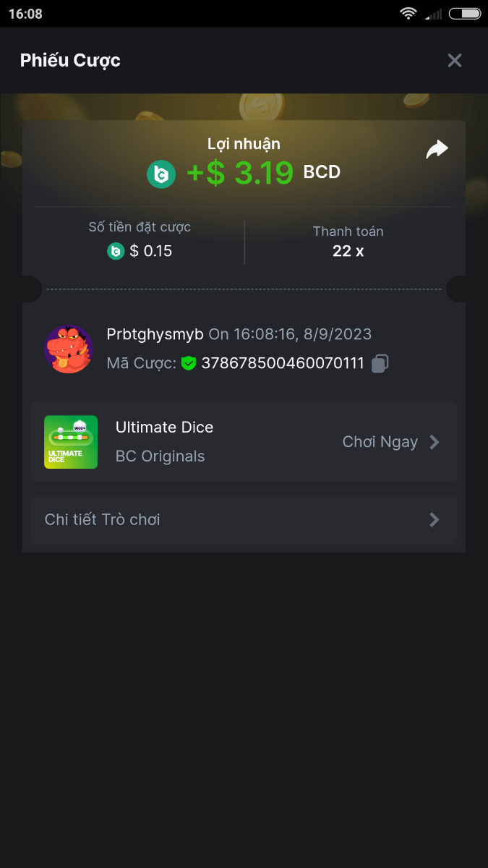
Task: Expand Chi tiết Trò chơi chevron
Action: coord(435,519)
